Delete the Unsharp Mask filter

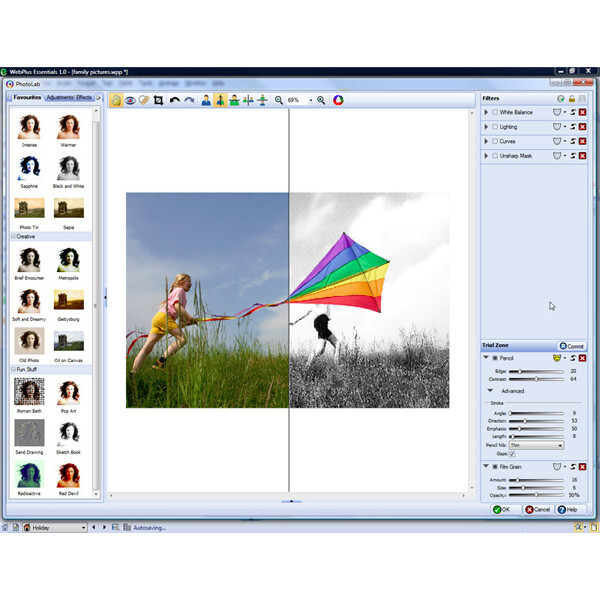pos(582,156)
